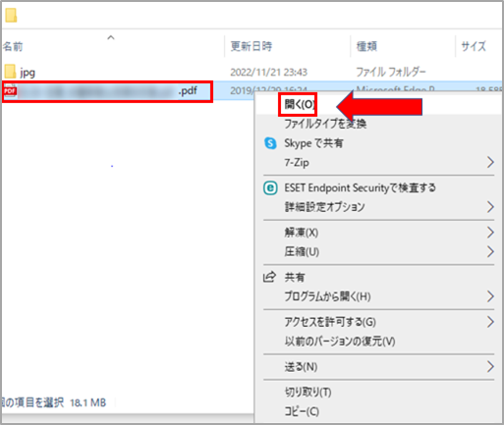The image size is (504, 425).
Task: Click the share arrow icon beside 共有
Action: click(x=270, y=277)
